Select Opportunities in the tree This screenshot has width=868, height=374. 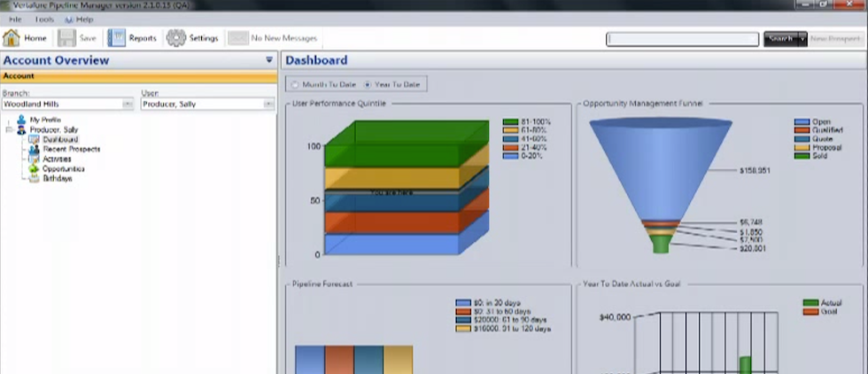pos(64,168)
